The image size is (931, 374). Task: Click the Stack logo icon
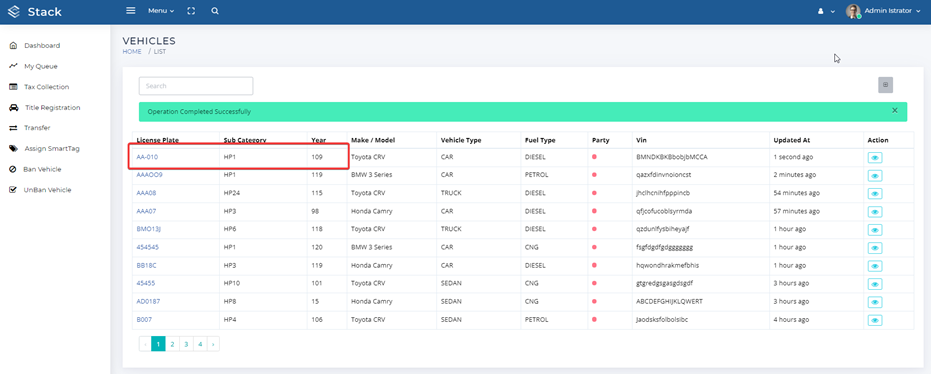coord(14,11)
